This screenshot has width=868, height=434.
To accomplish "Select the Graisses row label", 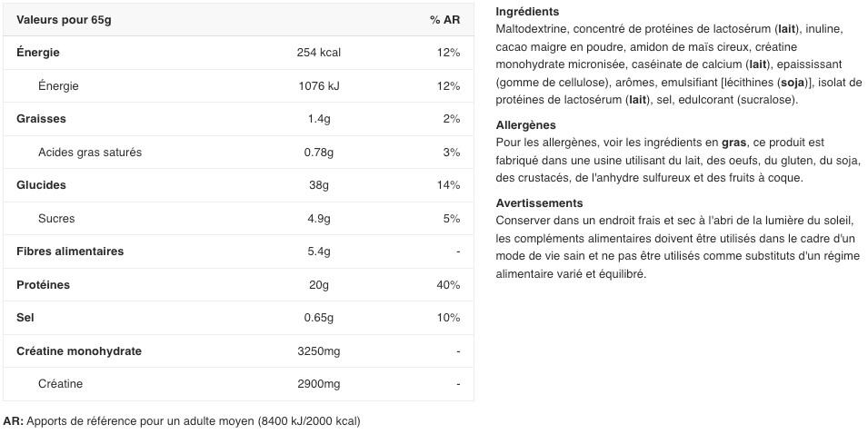I will (x=41, y=119).
